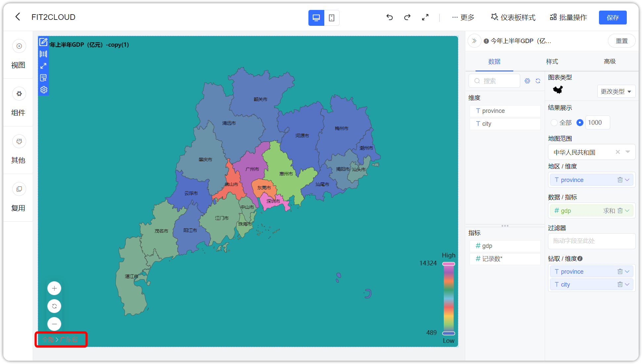Click 全部 in the breadcrumb to exit drill-down

[48, 339]
